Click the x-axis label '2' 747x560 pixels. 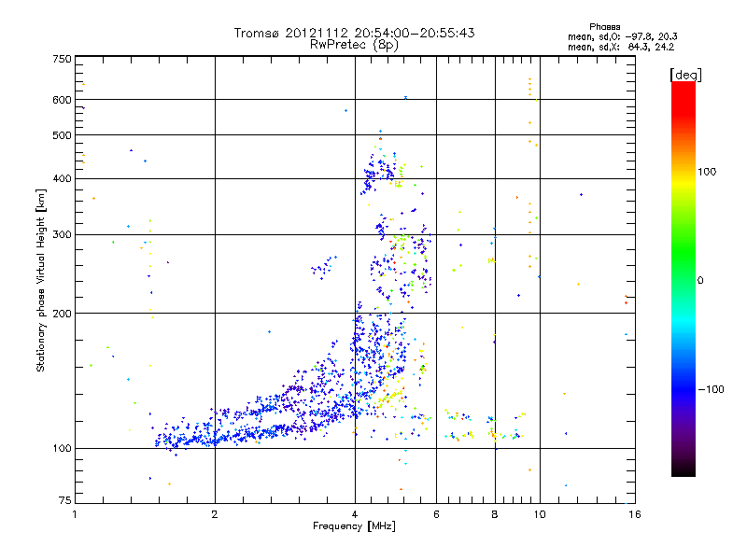(215, 514)
